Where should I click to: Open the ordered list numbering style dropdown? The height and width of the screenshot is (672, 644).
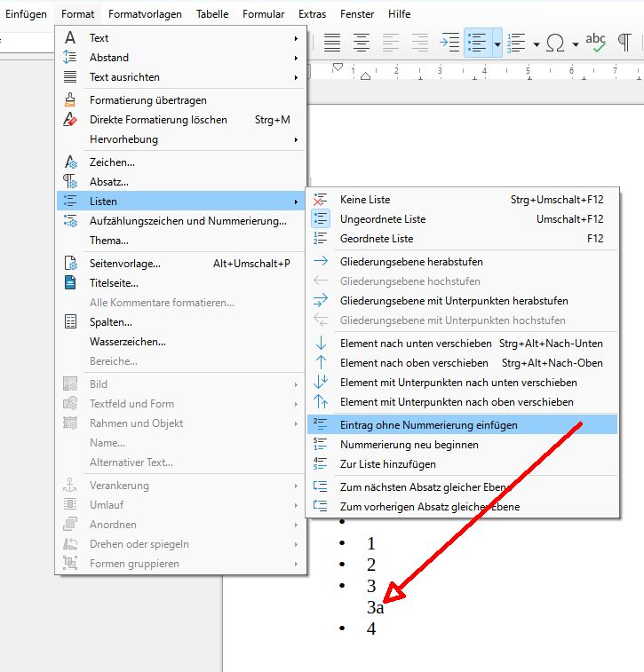point(536,42)
